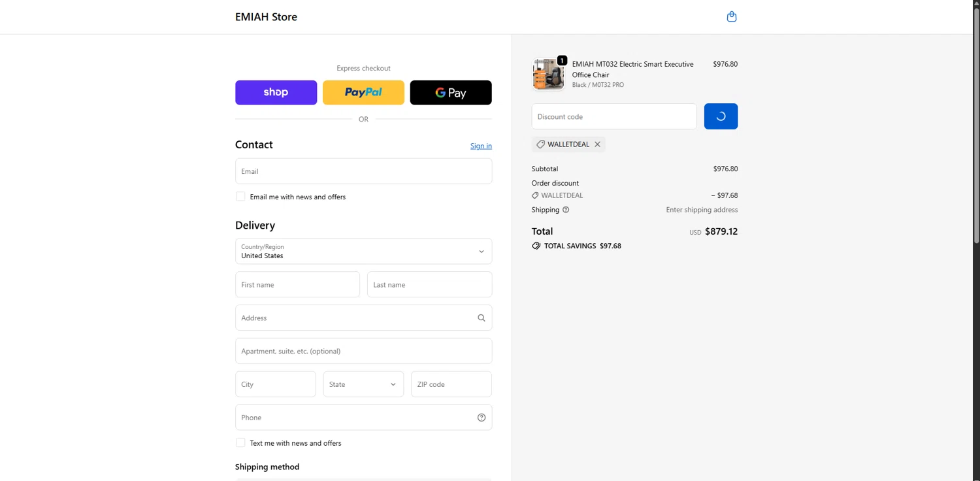
Task: Focus the Email input field
Action: (363, 171)
